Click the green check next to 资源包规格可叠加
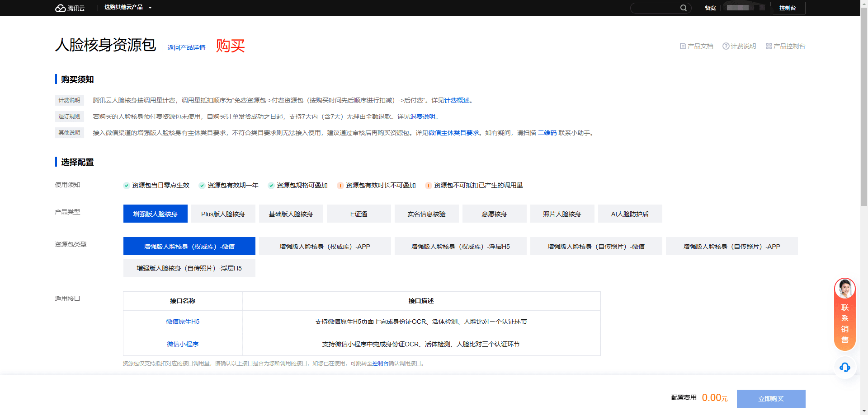 click(x=271, y=186)
